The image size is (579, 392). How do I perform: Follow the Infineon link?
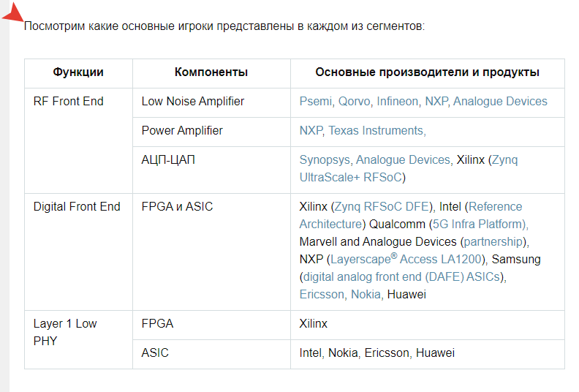pos(397,101)
